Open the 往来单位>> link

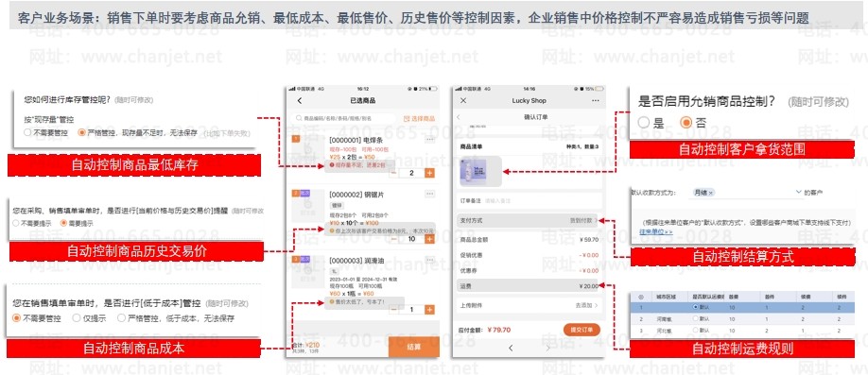[x=656, y=231]
